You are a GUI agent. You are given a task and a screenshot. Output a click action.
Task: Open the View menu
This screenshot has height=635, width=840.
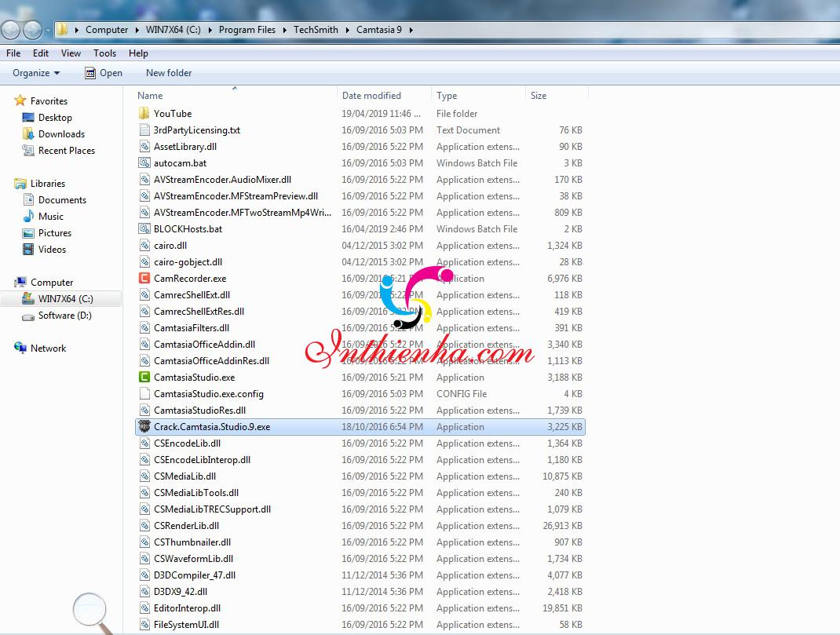(71, 53)
